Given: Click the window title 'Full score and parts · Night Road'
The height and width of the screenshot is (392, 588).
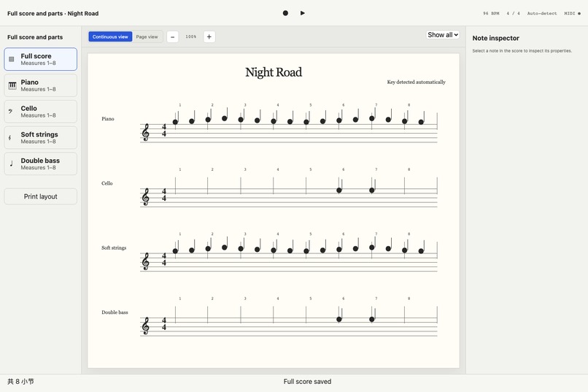Looking at the screenshot, I should 53,13.
